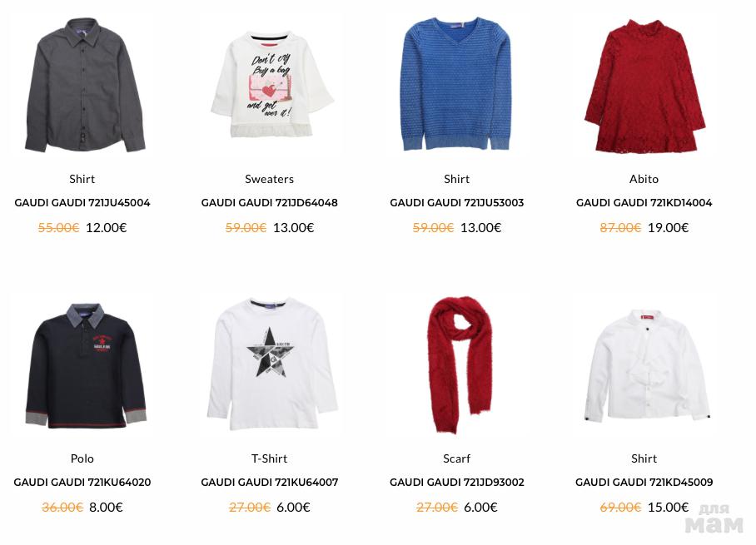Click the Scarf category label
This screenshot has height=545, width=756.
456,458
